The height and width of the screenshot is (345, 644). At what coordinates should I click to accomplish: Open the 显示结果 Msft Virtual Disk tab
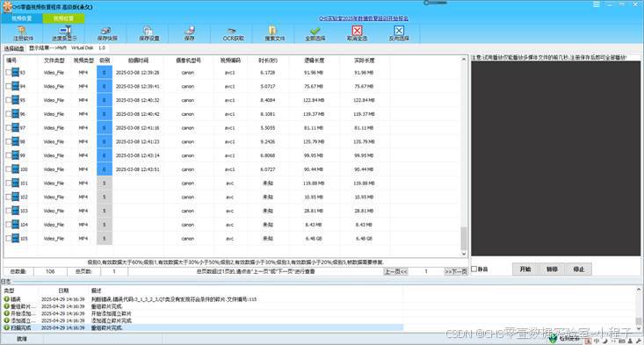(68, 48)
